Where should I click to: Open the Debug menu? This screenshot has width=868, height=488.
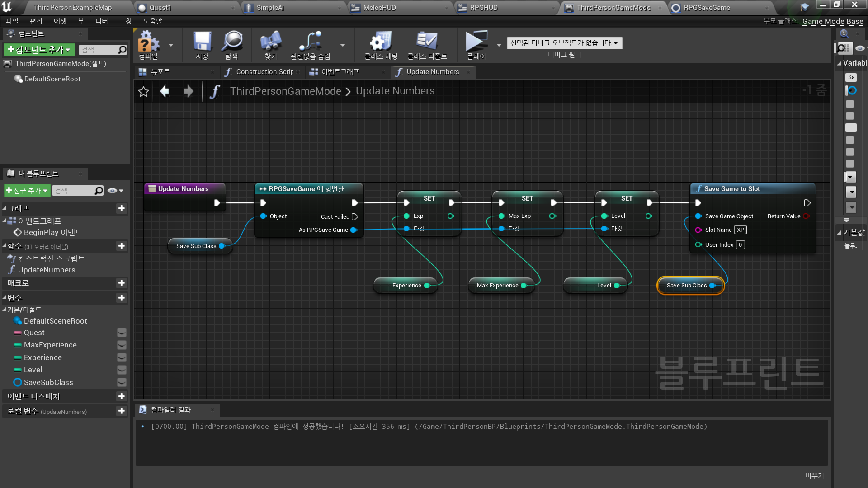coord(104,21)
